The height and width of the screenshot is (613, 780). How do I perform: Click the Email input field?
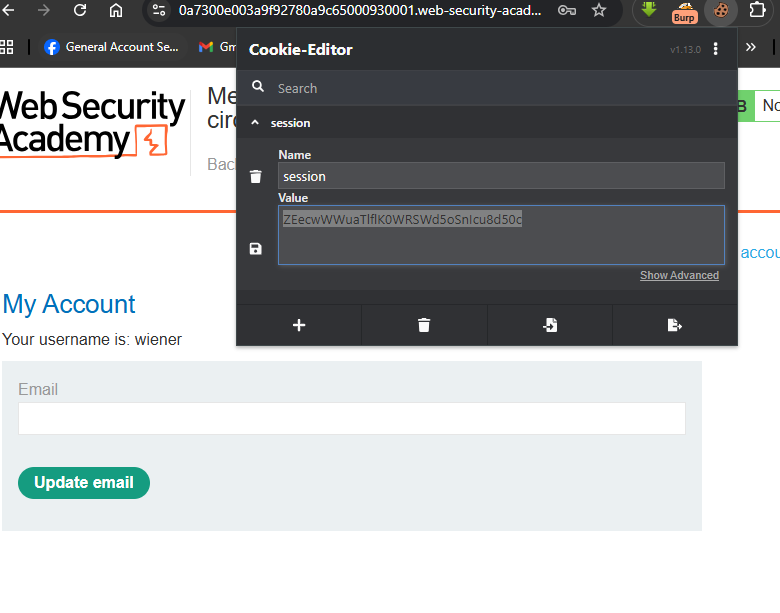[352, 418]
